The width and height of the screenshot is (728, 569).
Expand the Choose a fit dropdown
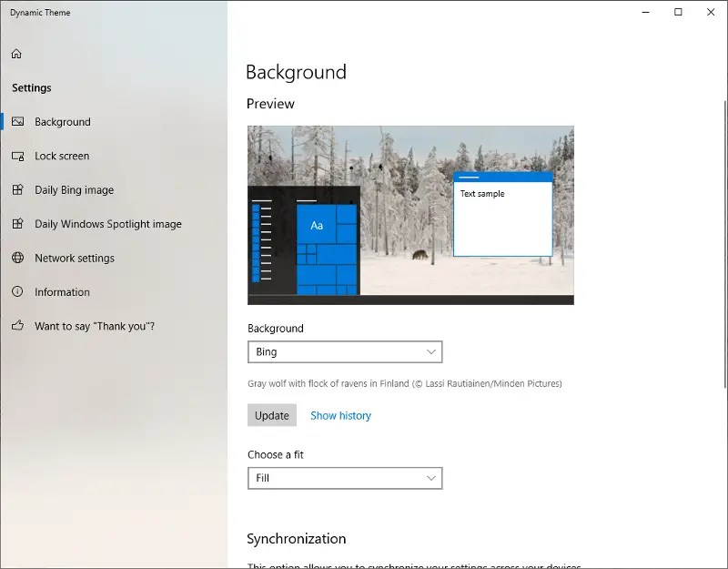(345, 478)
